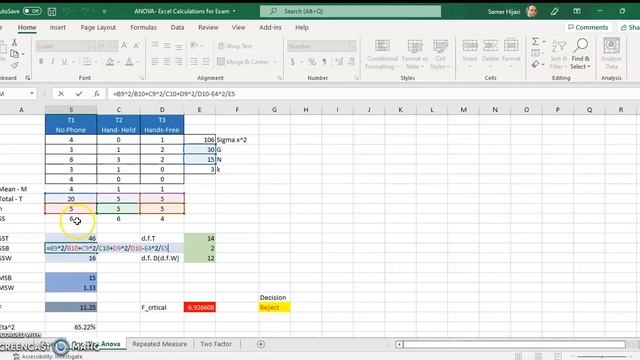Image resolution: width=640 pixels, height=360 pixels.
Task: Switch to Two Factor sheet
Action: 216,344
